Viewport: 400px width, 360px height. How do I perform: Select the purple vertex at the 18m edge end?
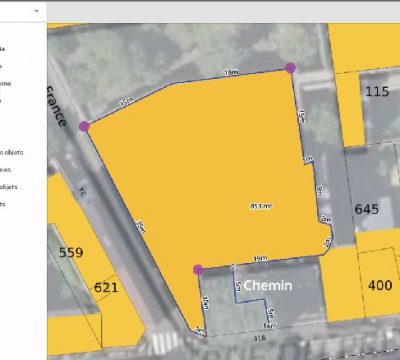coord(290,68)
